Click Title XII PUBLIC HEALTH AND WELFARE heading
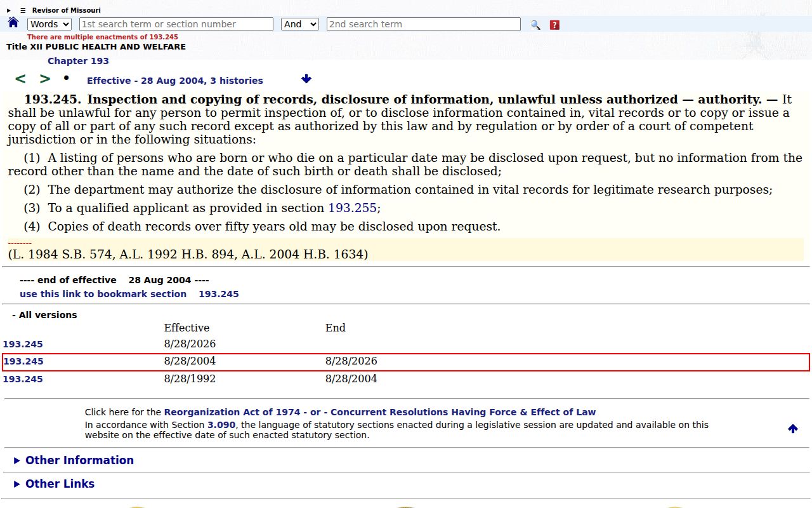The width and height of the screenshot is (812, 508). click(96, 46)
